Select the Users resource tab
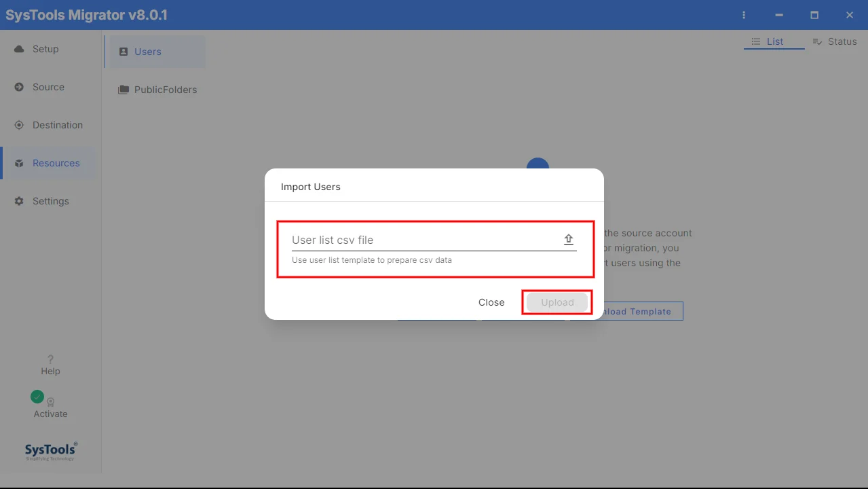Image resolution: width=868 pixels, height=489 pixels. [155, 52]
